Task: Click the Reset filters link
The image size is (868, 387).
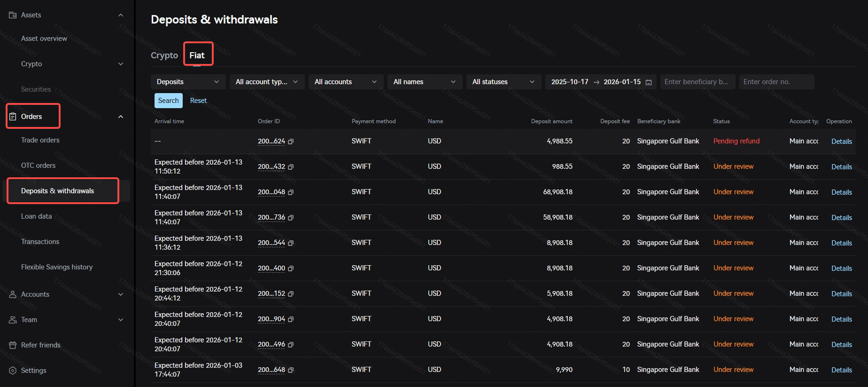Action: (x=198, y=101)
